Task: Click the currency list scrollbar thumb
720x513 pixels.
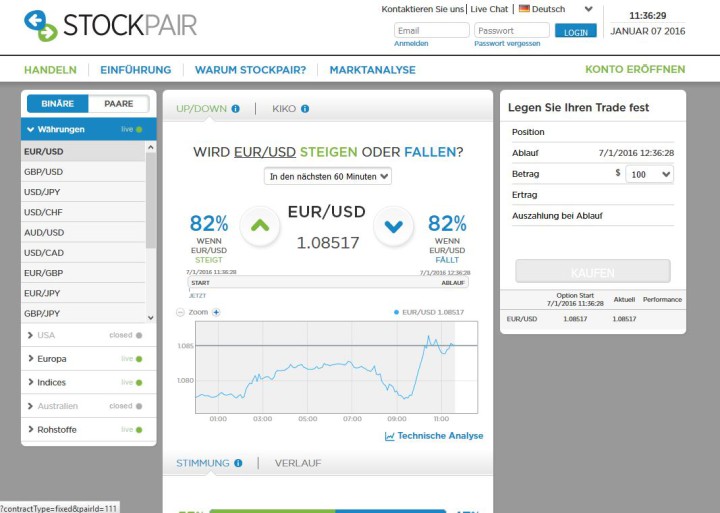Action: (x=151, y=200)
